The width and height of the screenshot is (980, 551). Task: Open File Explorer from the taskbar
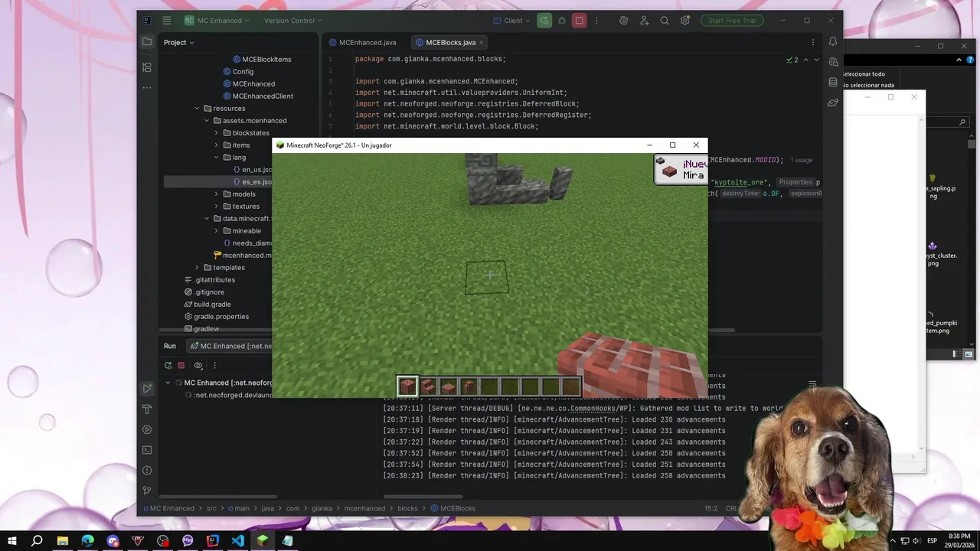click(x=62, y=540)
